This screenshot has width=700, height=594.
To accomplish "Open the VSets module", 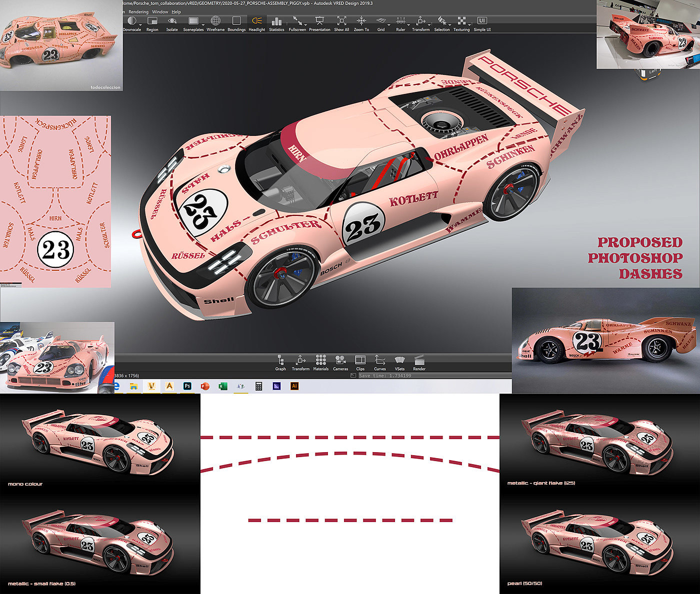I will (399, 361).
